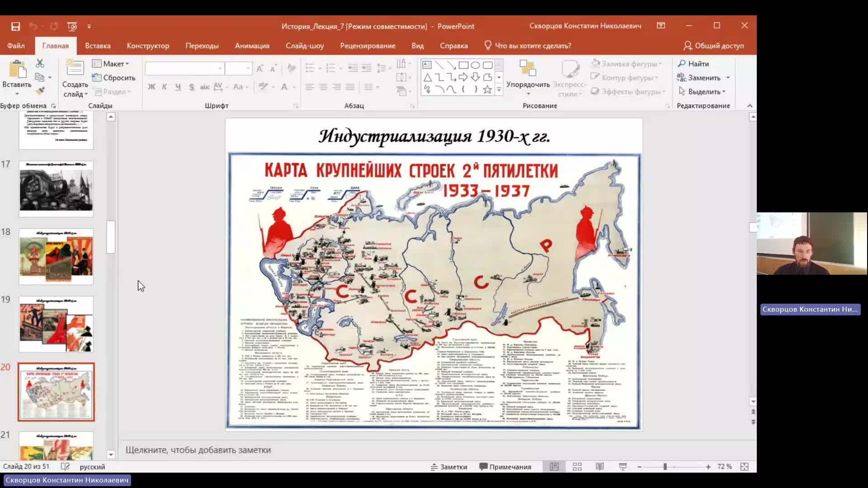868x488 pixels.
Task: Switch to the Вставка tab
Action: (98, 46)
